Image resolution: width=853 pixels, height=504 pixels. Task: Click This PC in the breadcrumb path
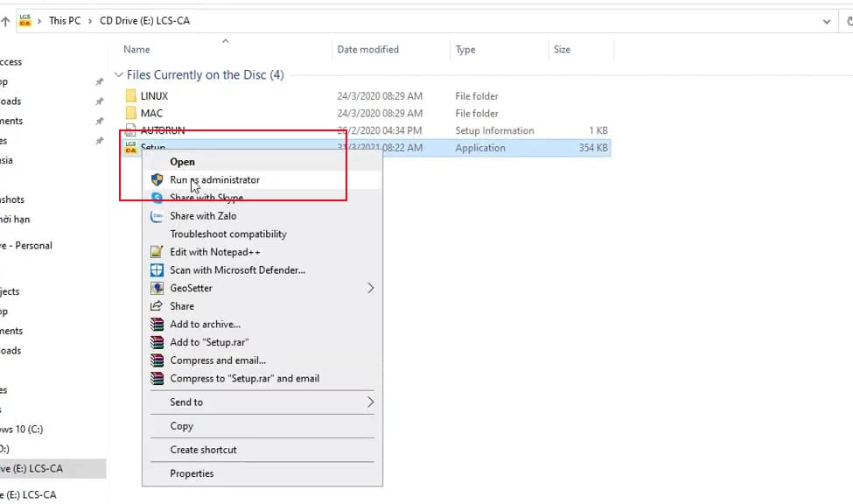click(65, 21)
